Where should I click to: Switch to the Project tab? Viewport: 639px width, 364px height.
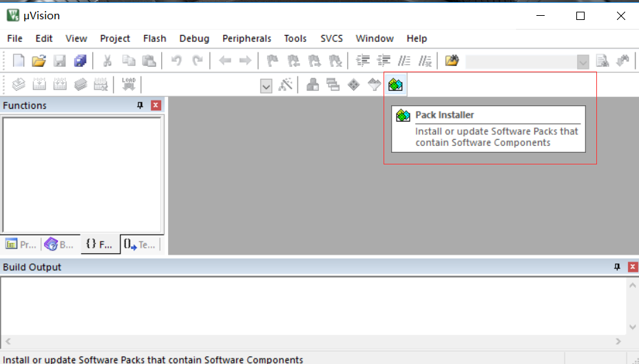pos(21,244)
